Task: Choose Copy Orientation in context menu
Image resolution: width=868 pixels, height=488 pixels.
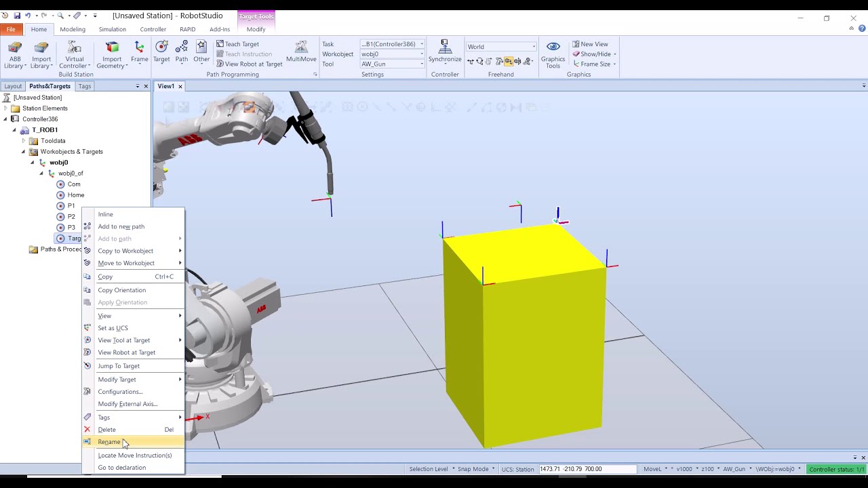Action: click(133, 290)
